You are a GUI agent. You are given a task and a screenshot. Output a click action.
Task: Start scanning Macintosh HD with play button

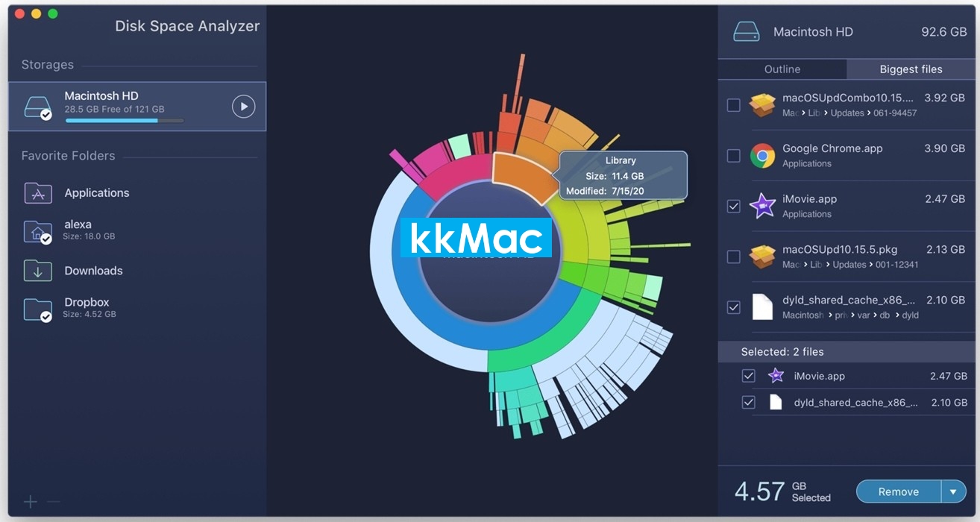tap(243, 107)
